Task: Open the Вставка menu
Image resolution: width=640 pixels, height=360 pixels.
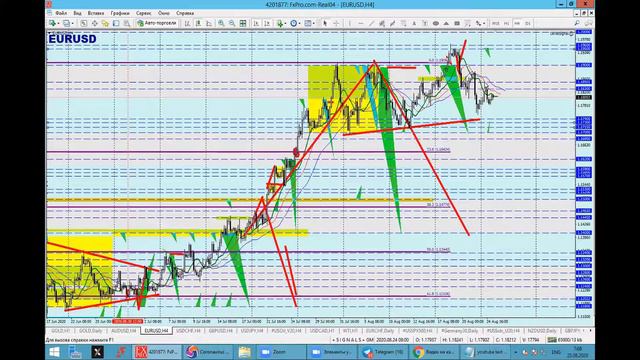Action: click(x=96, y=13)
